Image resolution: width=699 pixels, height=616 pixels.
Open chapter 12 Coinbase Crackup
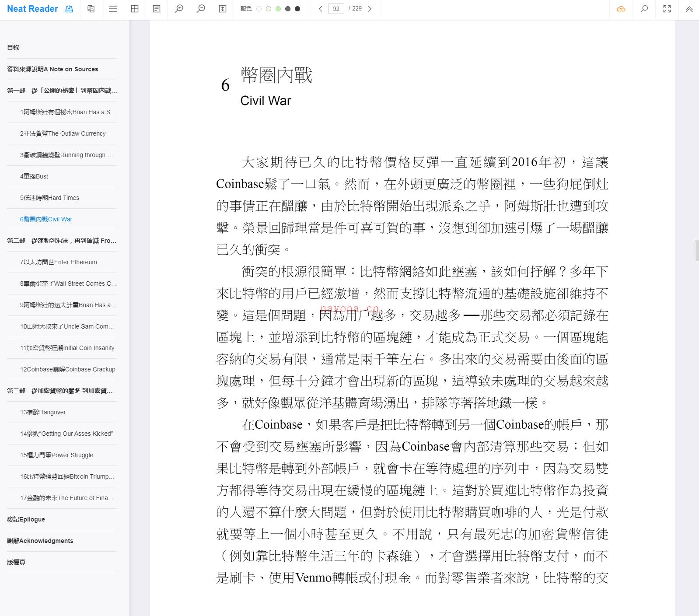click(62, 369)
